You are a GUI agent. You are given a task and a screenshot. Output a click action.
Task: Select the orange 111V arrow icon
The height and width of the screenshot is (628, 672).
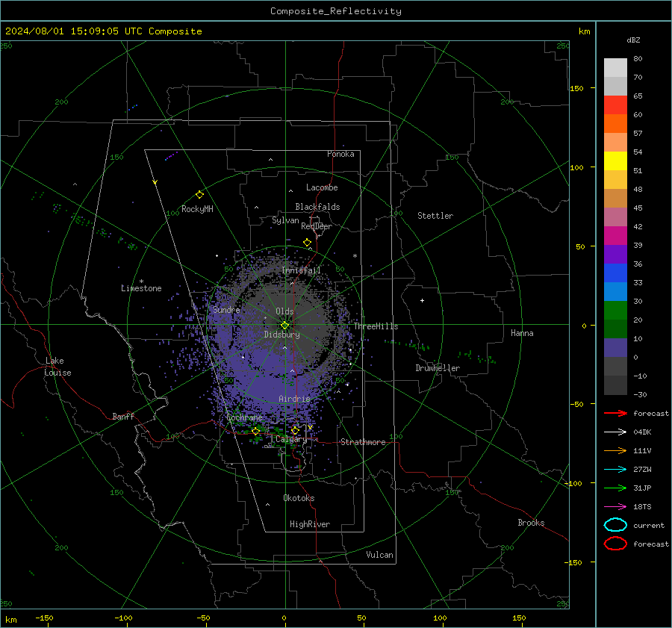615,450
